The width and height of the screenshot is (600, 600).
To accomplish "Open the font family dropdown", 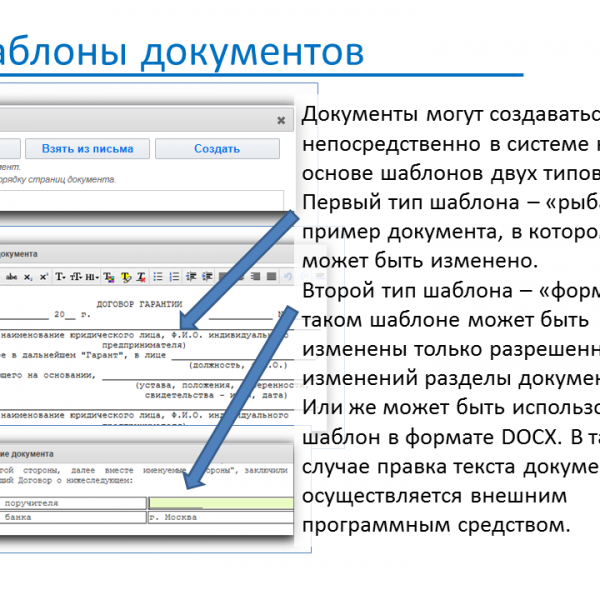I will tap(60, 277).
